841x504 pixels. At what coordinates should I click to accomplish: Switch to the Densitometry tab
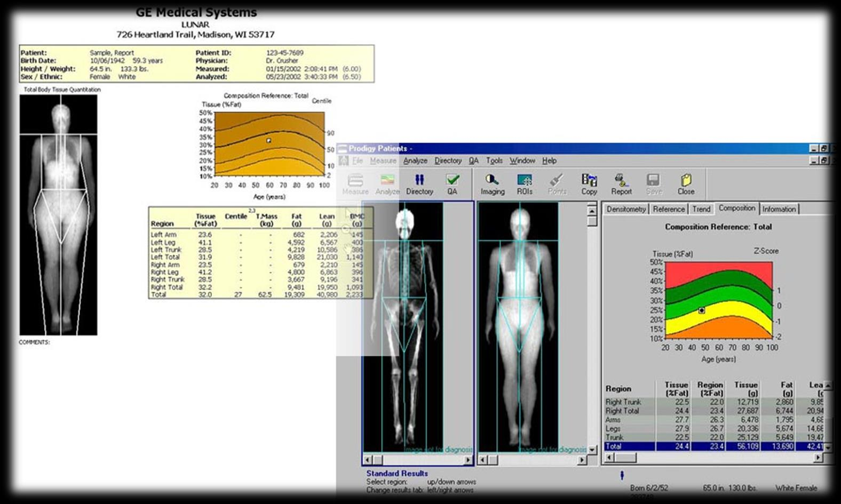(x=626, y=209)
